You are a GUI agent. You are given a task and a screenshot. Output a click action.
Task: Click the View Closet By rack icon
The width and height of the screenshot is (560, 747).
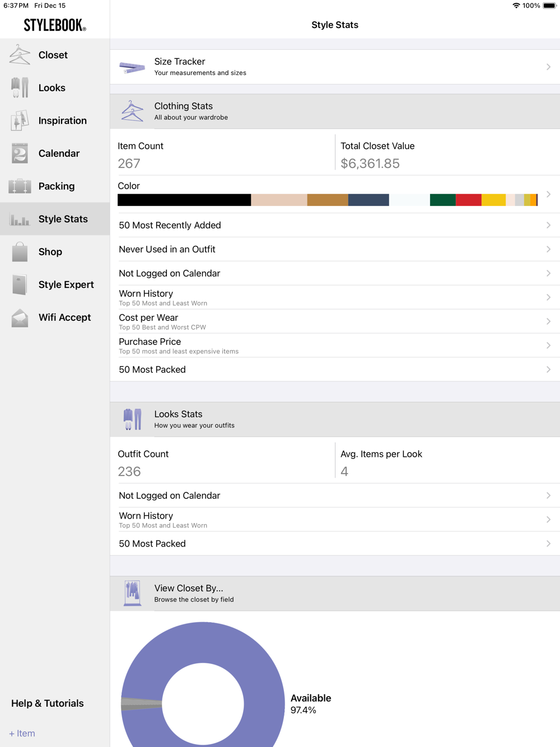[132, 594]
